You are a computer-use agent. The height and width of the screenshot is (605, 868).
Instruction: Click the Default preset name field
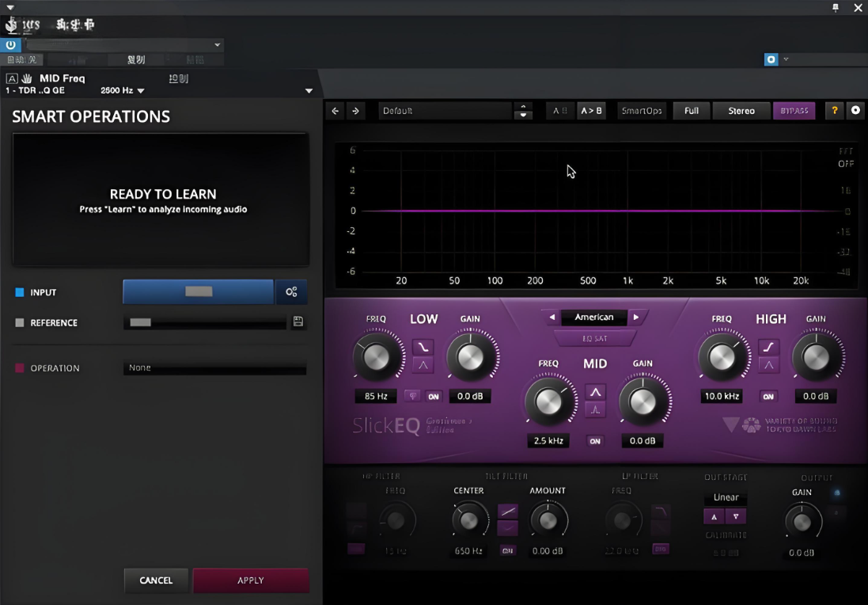(x=445, y=111)
